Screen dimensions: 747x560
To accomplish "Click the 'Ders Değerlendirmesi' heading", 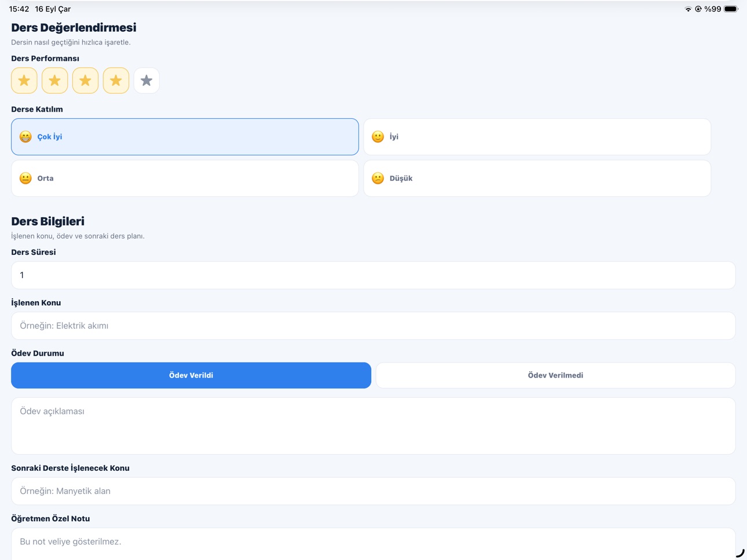I will (x=74, y=28).
